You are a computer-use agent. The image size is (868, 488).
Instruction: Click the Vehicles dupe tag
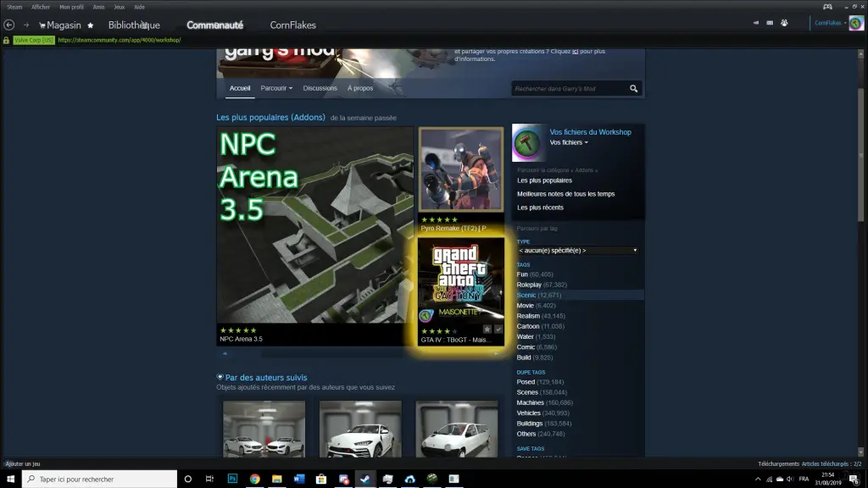click(528, 413)
